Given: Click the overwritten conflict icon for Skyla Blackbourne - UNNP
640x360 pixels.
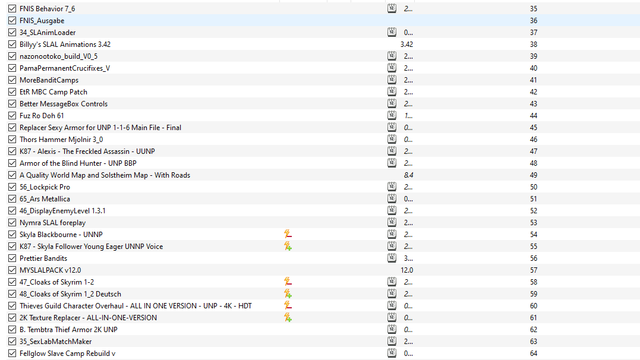Looking at the screenshot, I should (x=288, y=234).
